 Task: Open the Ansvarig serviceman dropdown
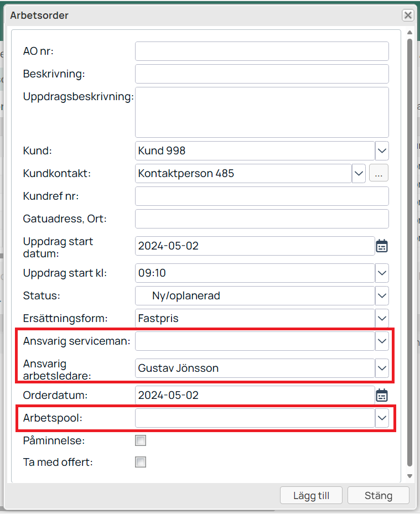(382, 341)
